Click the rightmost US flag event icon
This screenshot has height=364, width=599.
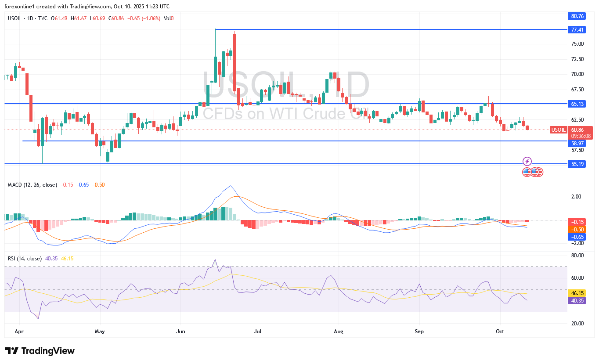[539, 172]
